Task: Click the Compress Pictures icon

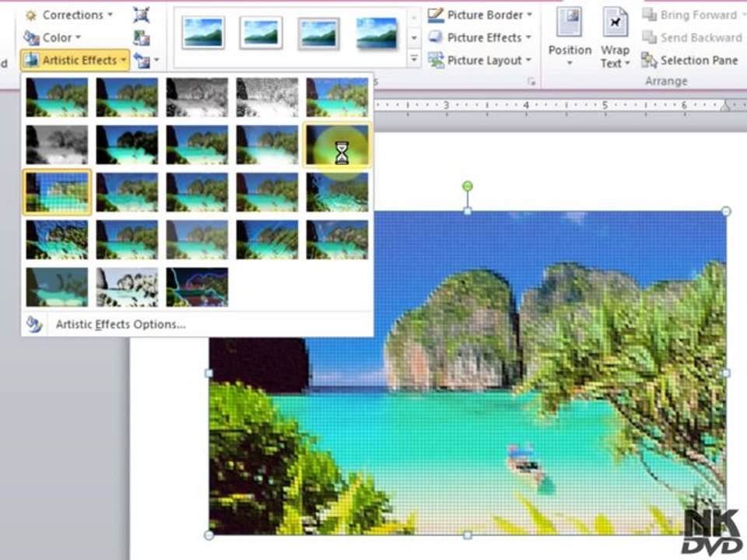Action: [142, 15]
